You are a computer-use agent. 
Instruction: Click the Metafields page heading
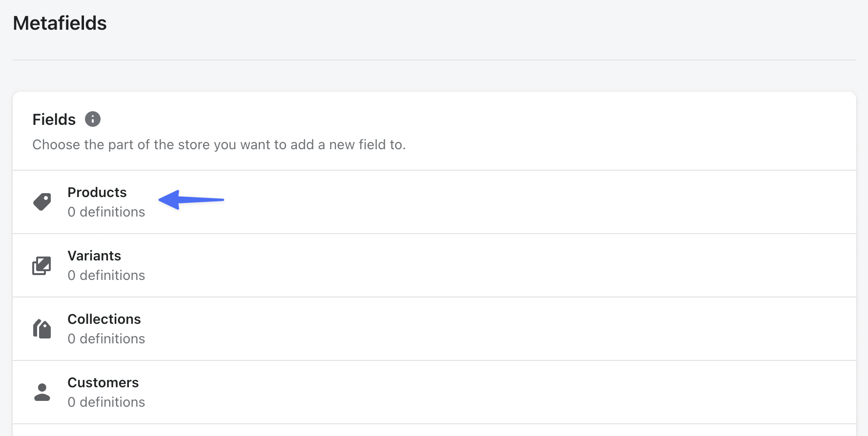click(x=60, y=23)
